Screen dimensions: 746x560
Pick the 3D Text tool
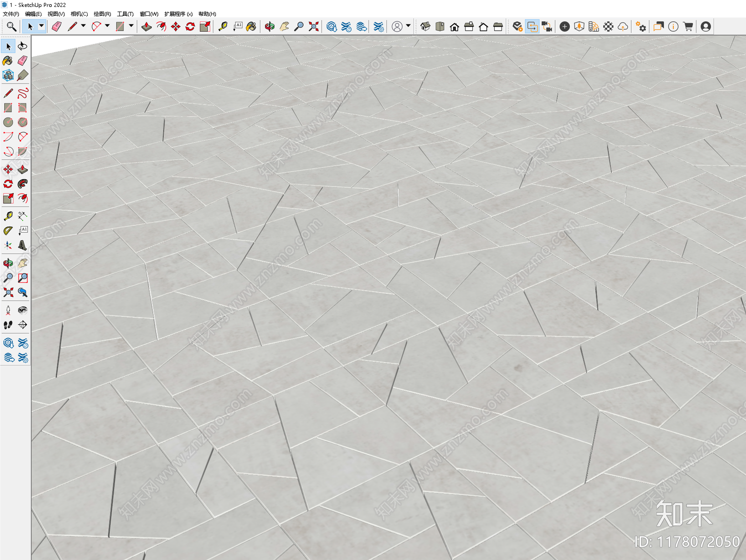tap(22, 245)
